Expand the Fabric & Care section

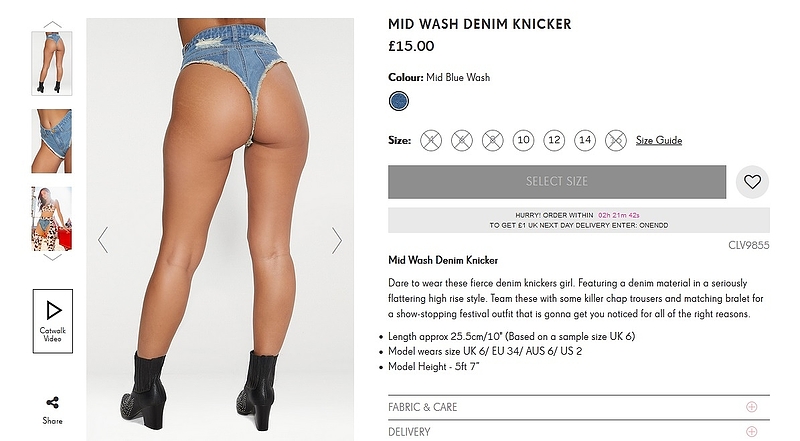(x=579, y=407)
